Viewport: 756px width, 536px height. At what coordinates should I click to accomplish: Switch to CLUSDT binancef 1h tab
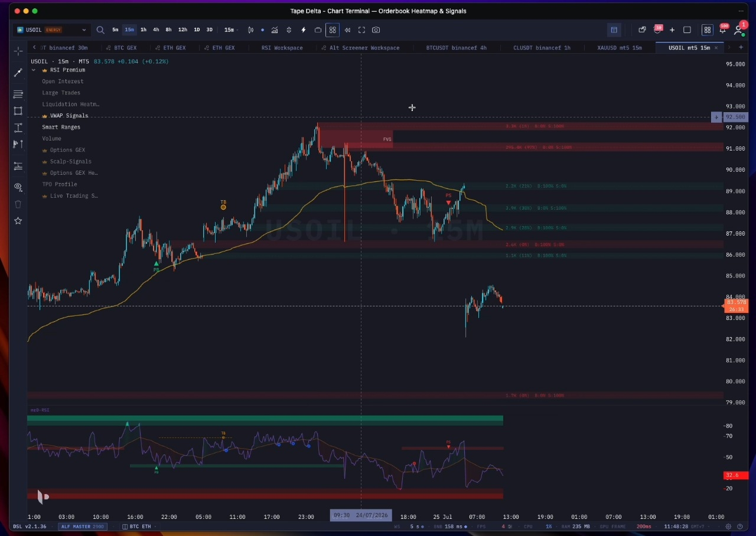tap(542, 48)
